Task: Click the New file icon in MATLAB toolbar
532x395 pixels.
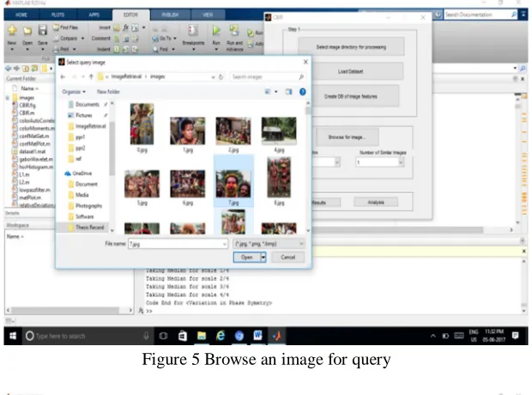Action: [x=12, y=31]
